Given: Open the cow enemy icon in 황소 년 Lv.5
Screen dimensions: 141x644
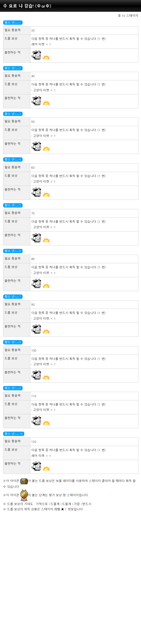Looking at the screenshot, I should [x=37, y=237].
